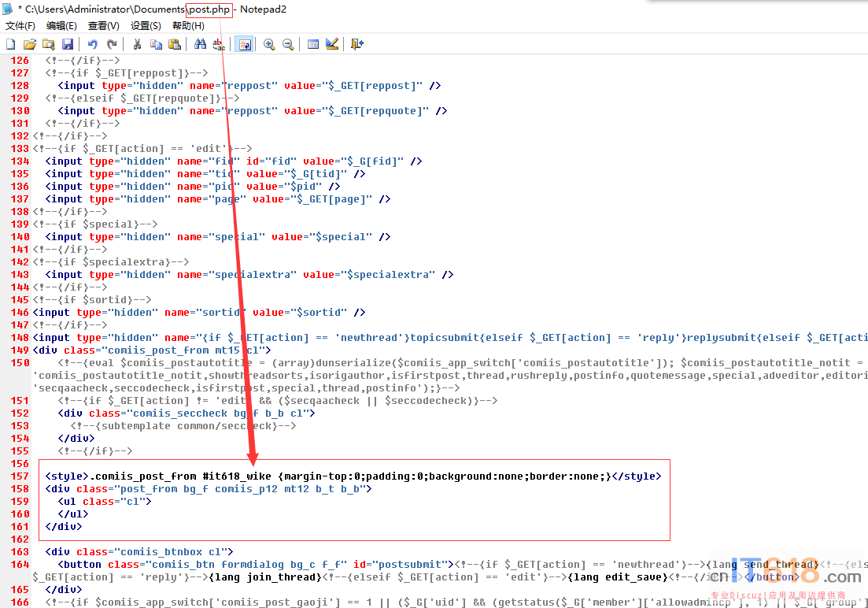
Task: Click line number 166 in the margin
Action: point(20,602)
